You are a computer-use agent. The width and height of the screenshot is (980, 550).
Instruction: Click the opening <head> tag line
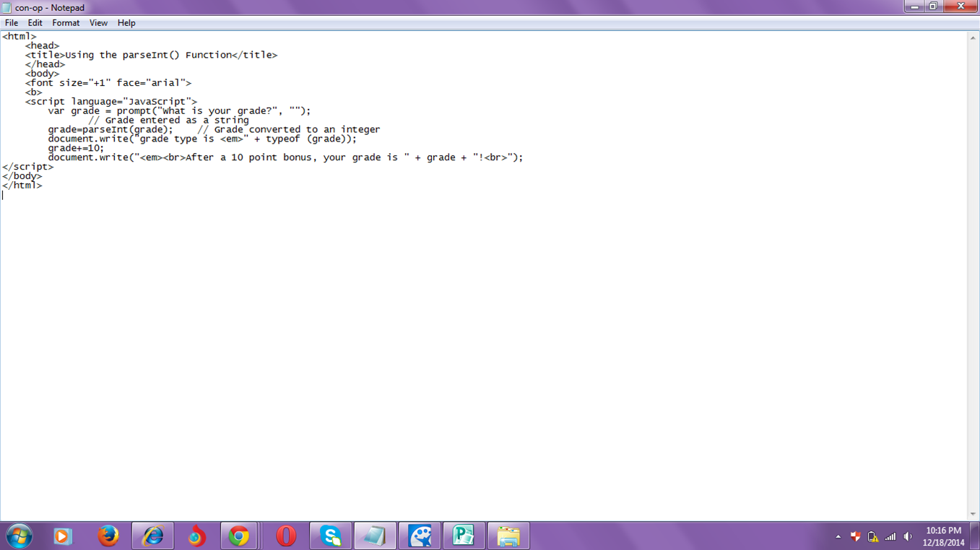43,45
